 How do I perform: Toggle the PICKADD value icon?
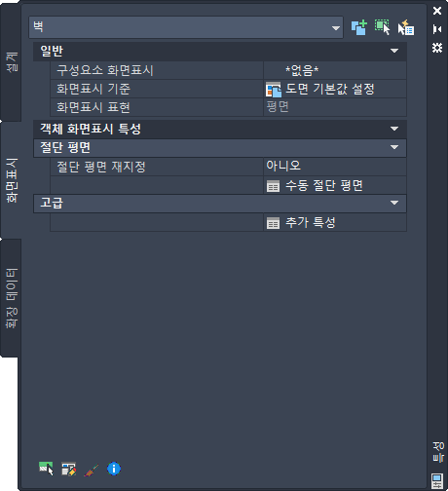click(358, 27)
